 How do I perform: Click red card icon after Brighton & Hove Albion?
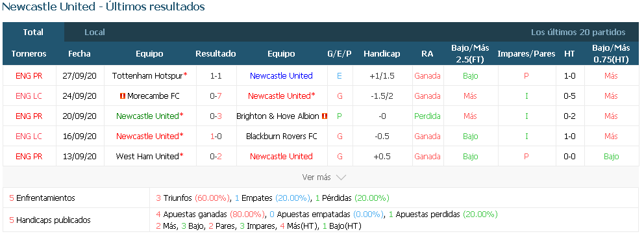325,116
